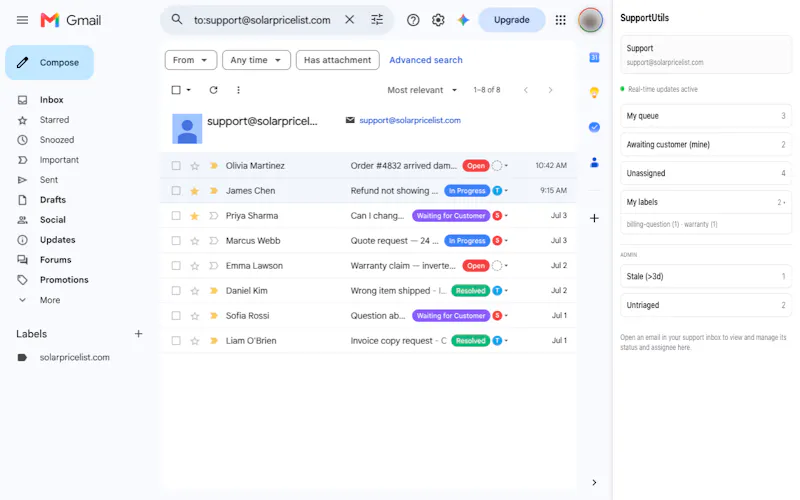Image resolution: width=800 pixels, height=500 pixels.
Task: Clear the search query with X
Action: 349,19
